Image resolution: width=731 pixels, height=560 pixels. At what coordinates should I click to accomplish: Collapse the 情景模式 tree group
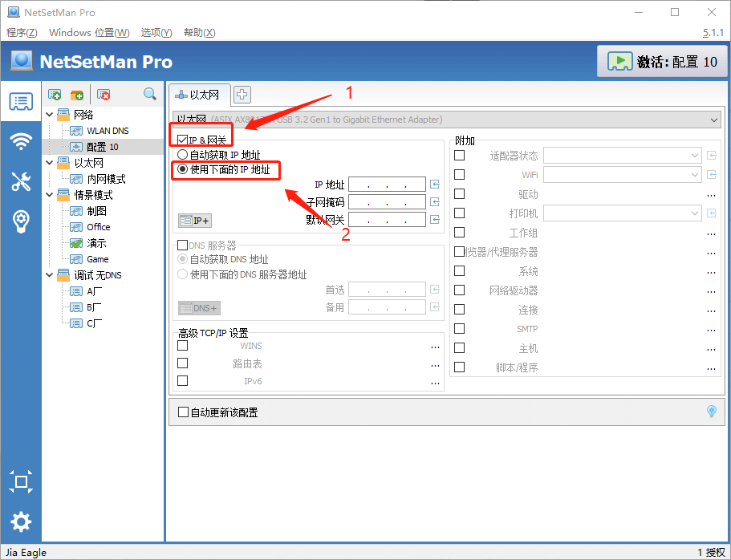tap(50, 194)
